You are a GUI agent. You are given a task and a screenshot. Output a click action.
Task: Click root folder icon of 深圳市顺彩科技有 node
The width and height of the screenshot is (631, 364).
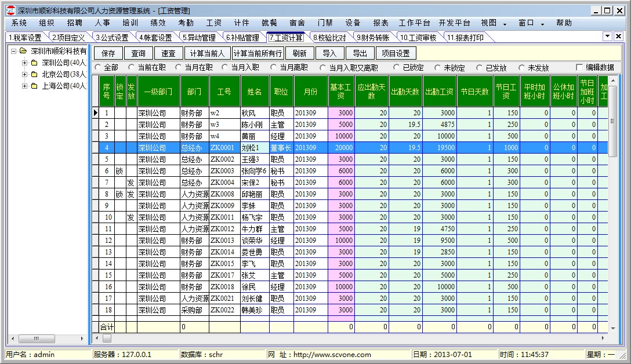[x=23, y=51]
